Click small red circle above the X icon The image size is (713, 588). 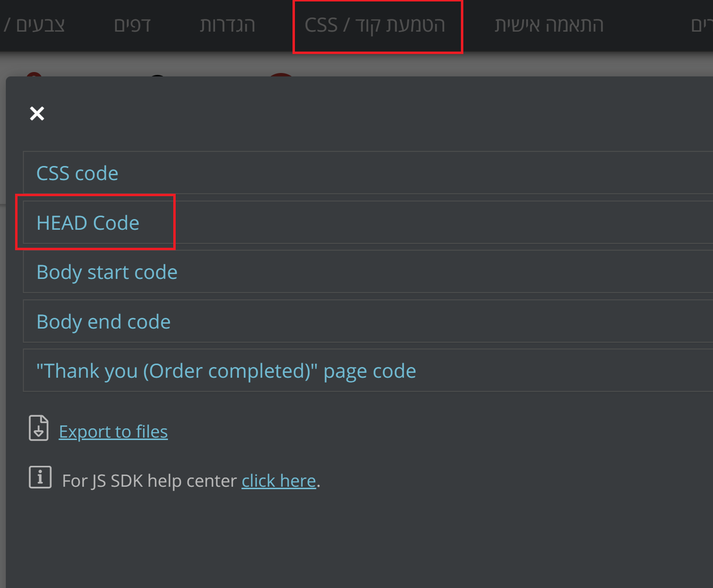[x=34, y=74]
